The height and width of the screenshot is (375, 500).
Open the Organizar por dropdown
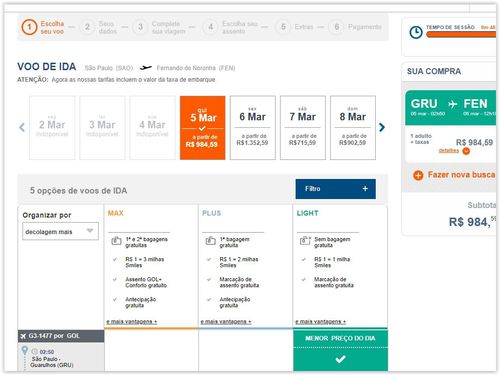[x=60, y=231]
